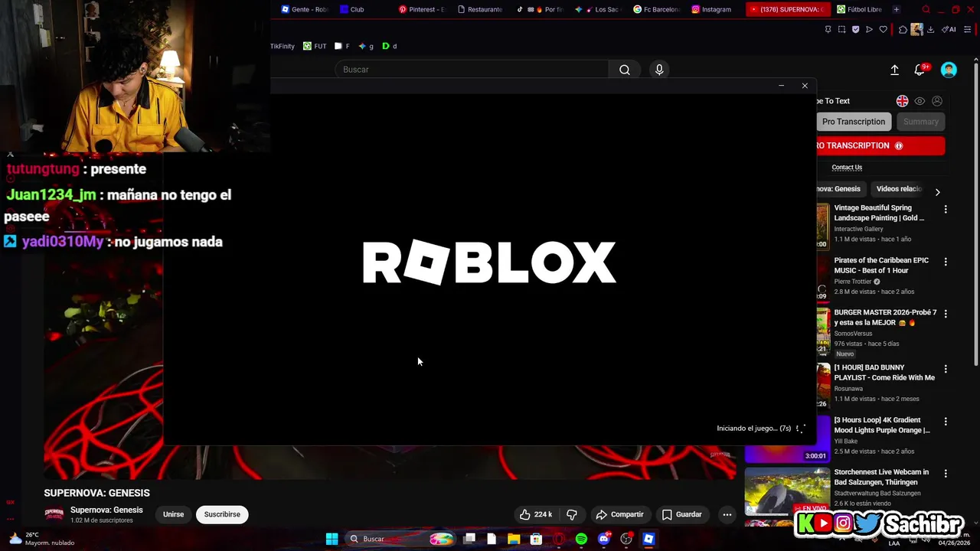
Task: Click the browser snapshot tool icon
Action: point(841,29)
